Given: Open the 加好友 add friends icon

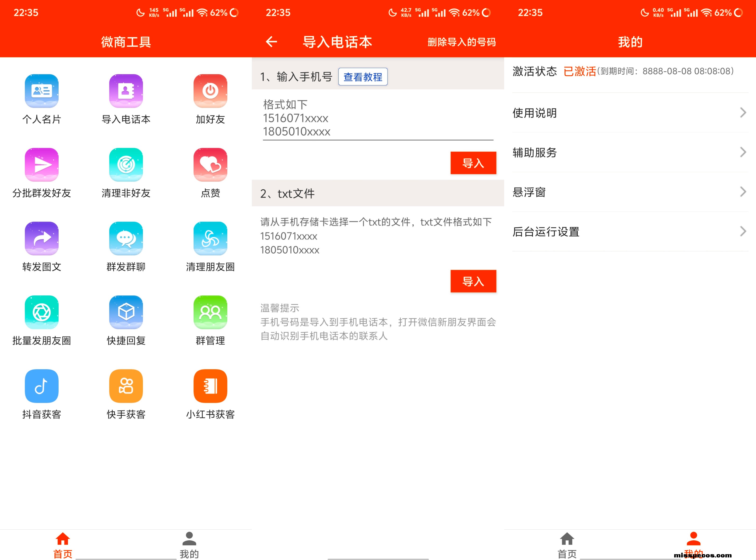Looking at the screenshot, I should (x=210, y=91).
